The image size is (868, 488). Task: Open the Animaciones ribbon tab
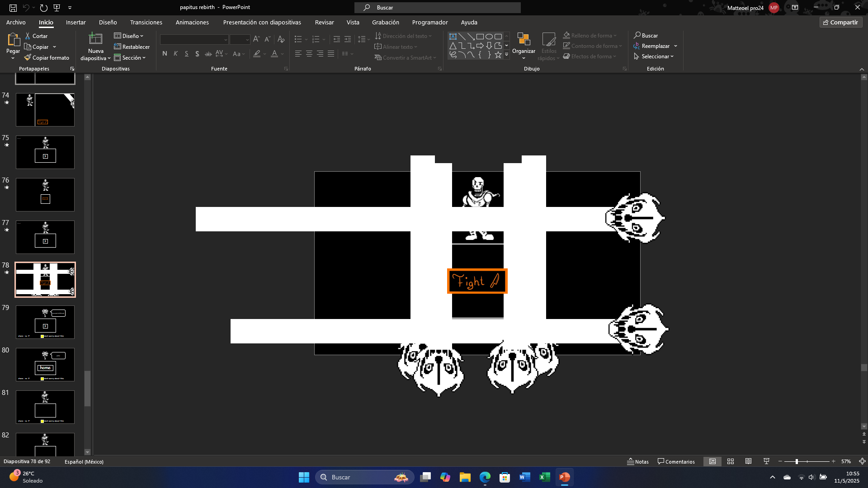pos(192,22)
